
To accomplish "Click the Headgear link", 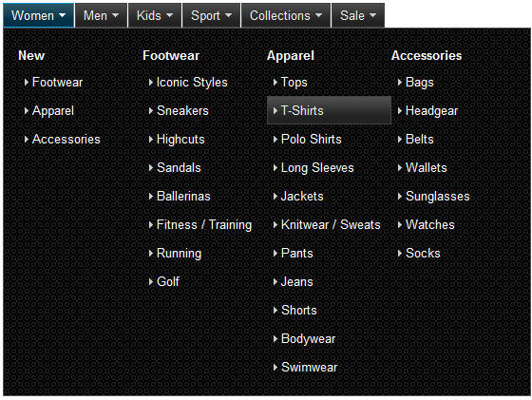I will tap(431, 110).
